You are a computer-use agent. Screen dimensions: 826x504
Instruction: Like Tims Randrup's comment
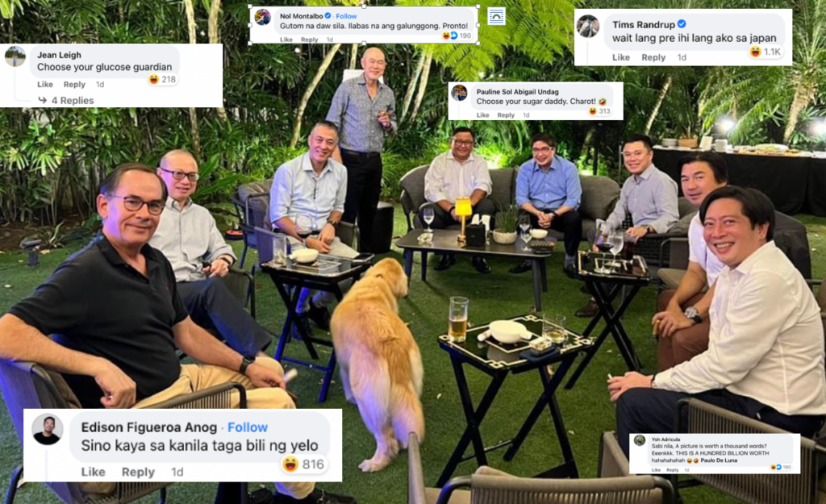point(620,57)
